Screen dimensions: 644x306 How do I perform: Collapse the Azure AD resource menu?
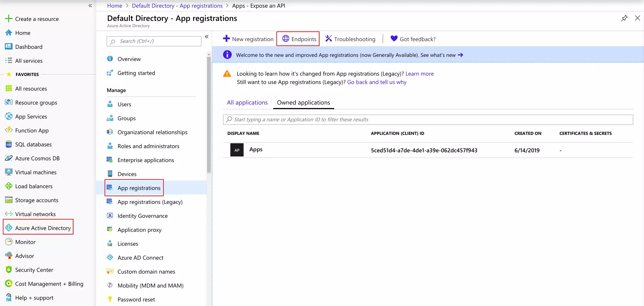pyautogui.click(x=207, y=37)
